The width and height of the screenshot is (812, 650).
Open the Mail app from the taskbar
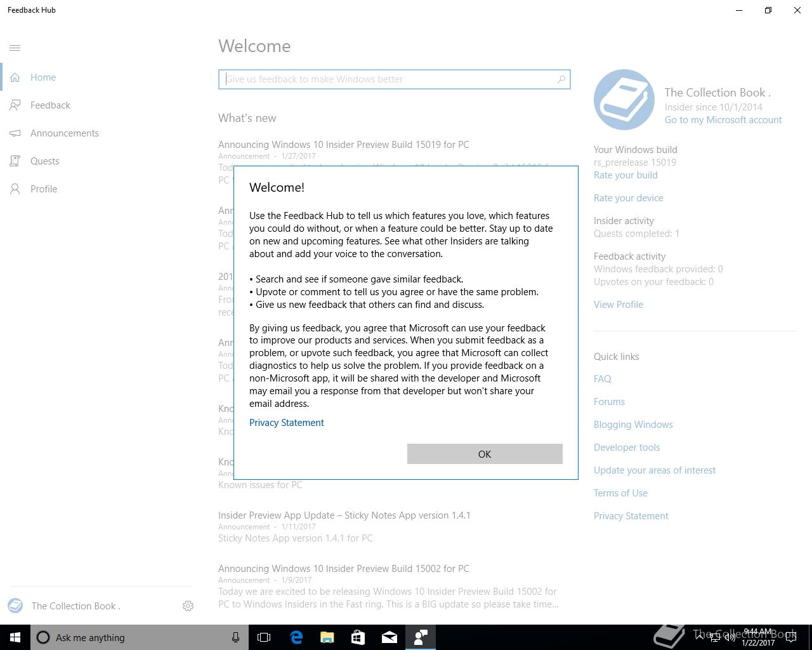[x=389, y=637]
